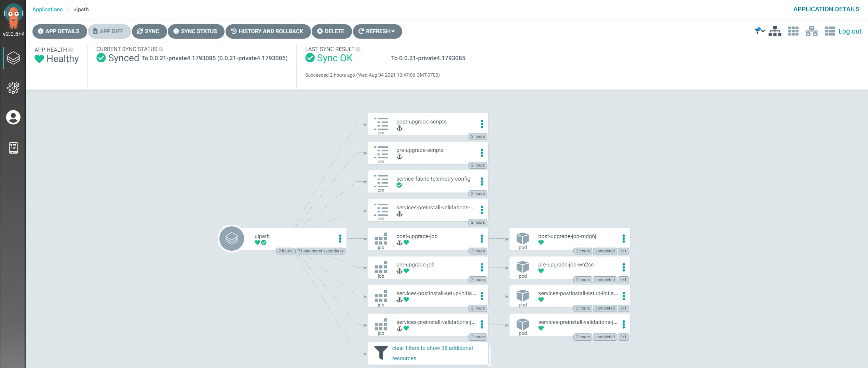Open the Applications layers icon in sidebar

(x=13, y=58)
